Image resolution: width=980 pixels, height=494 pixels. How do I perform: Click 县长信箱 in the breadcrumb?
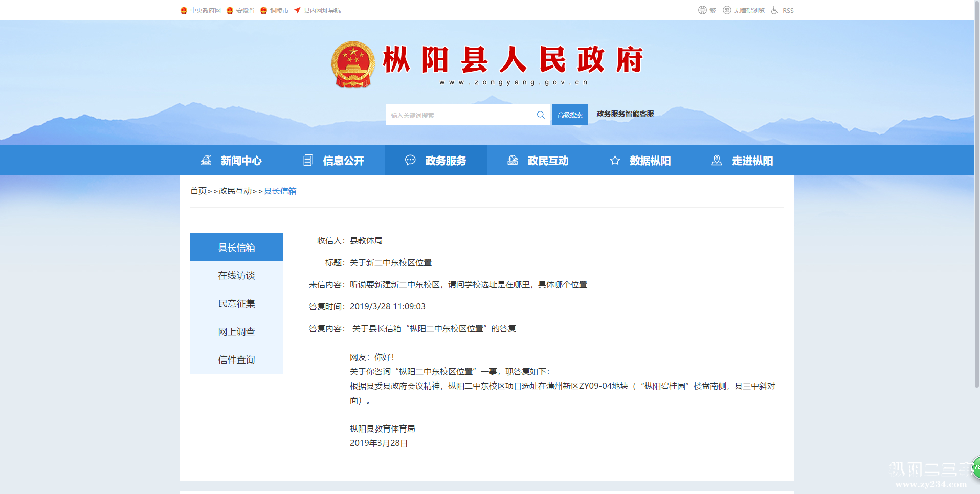[x=280, y=191]
